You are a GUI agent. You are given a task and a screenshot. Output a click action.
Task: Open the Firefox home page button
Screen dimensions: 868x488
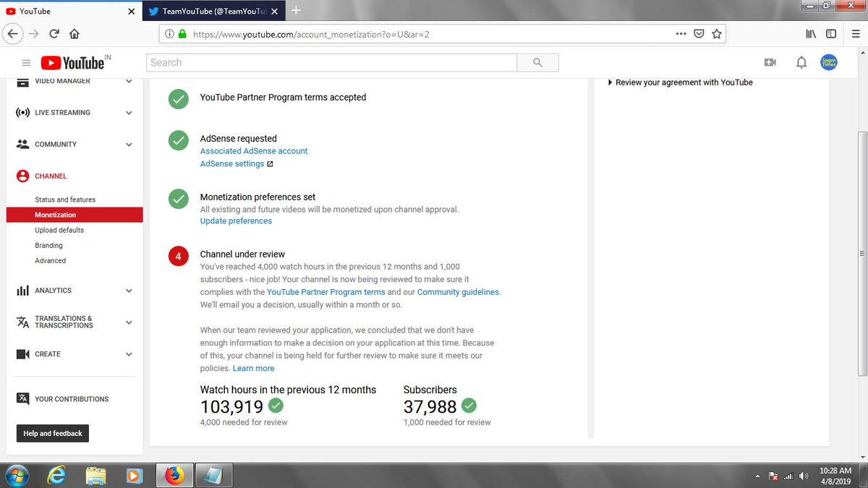pyautogui.click(x=75, y=33)
